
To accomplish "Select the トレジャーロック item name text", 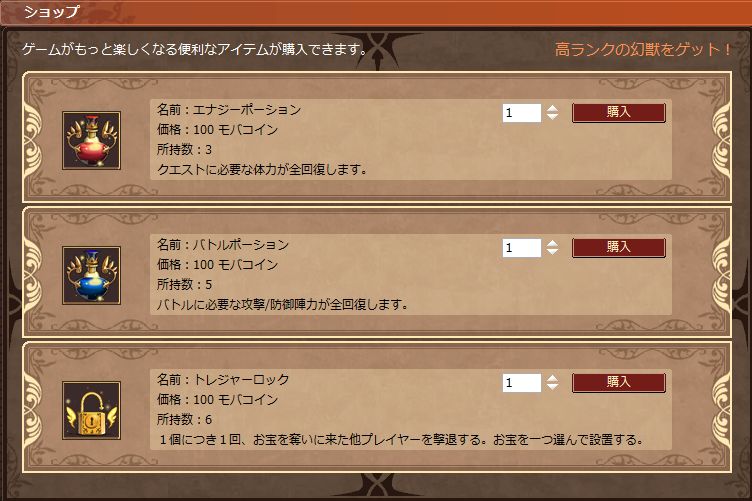I will click(x=241, y=379).
